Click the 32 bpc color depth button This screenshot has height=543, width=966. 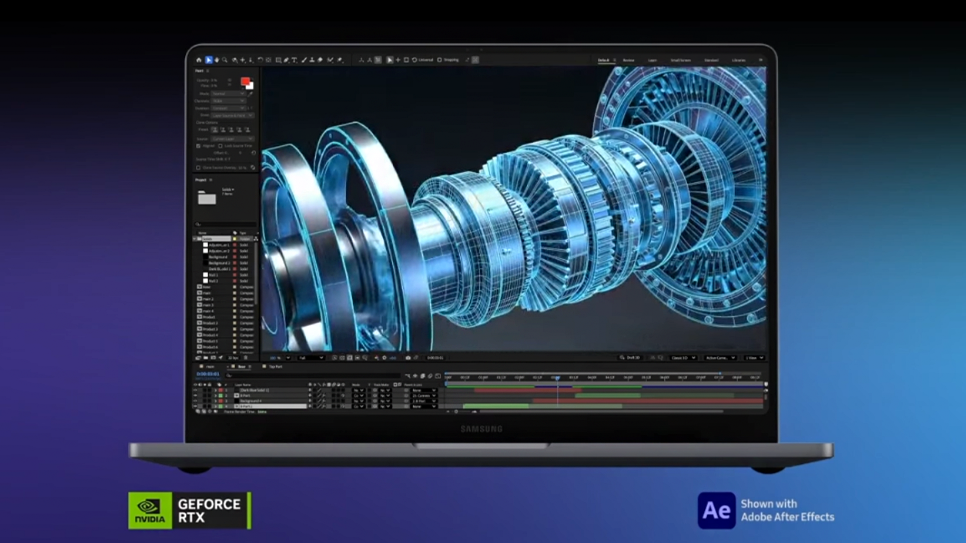click(233, 357)
